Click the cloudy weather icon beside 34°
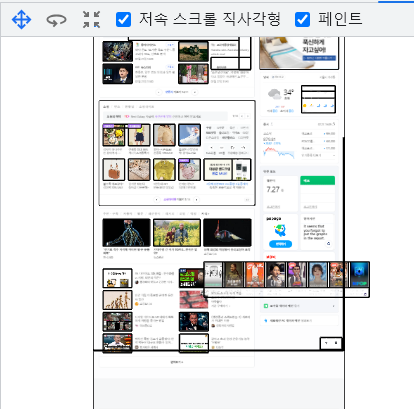This screenshot has height=409, width=414. 275,94
